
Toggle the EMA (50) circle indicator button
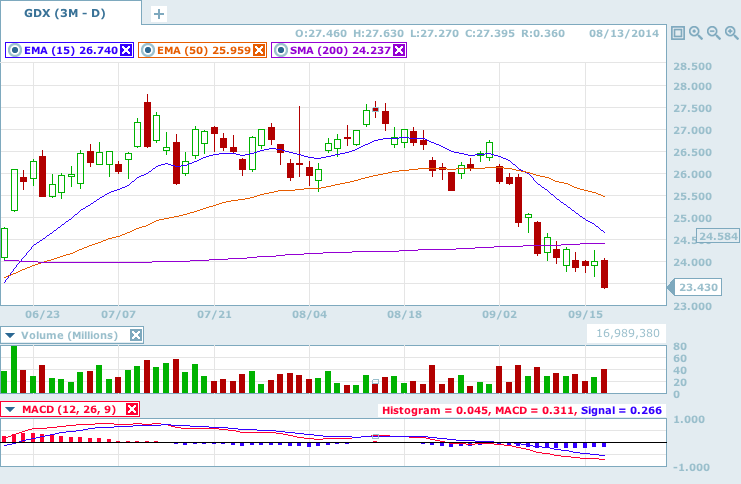pos(148,50)
